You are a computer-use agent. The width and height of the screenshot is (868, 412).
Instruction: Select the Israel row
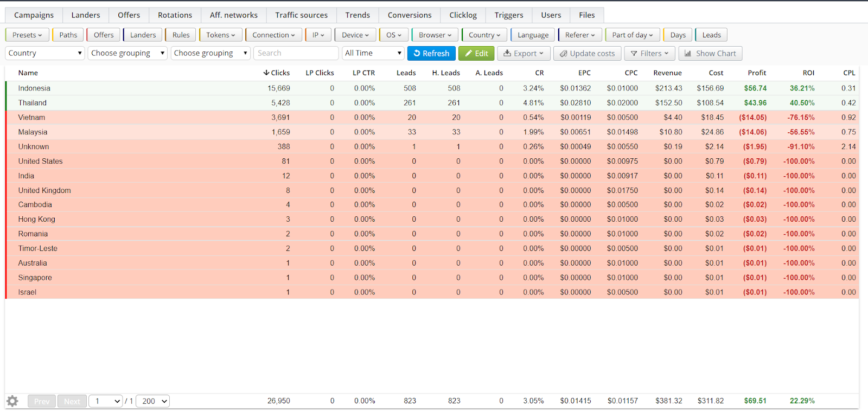pos(432,292)
